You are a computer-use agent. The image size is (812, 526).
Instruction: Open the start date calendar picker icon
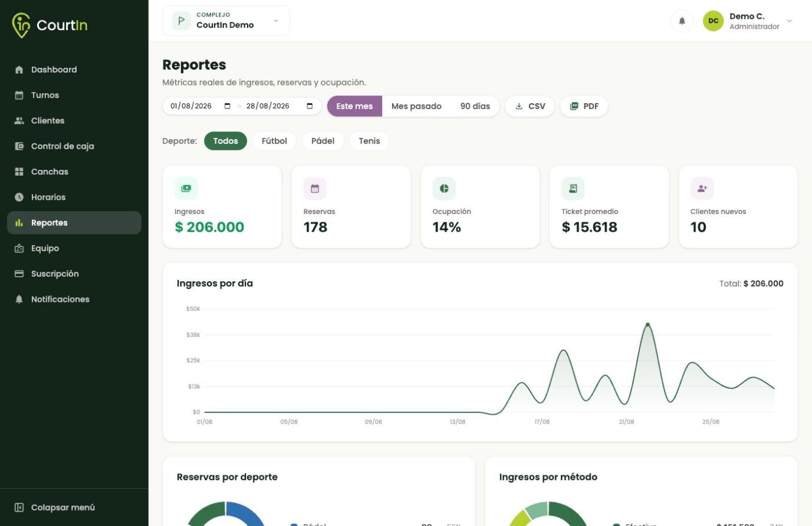pos(228,106)
